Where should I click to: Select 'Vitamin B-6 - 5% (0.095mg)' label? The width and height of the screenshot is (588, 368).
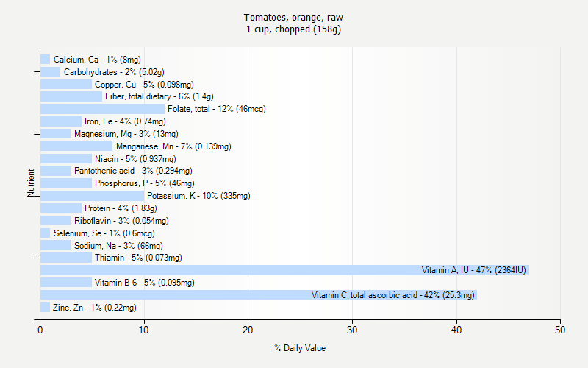click(144, 283)
